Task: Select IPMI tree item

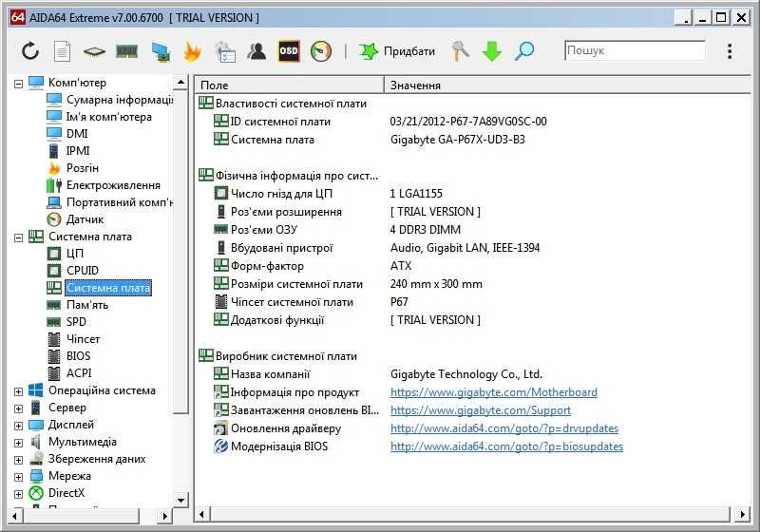Action: pos(78,151)
